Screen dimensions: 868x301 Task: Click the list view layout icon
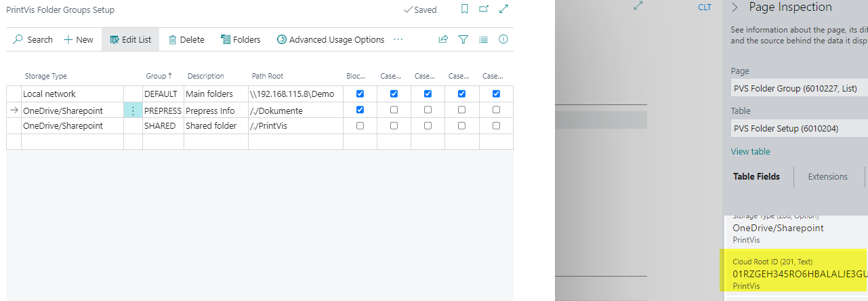(483, 40)
